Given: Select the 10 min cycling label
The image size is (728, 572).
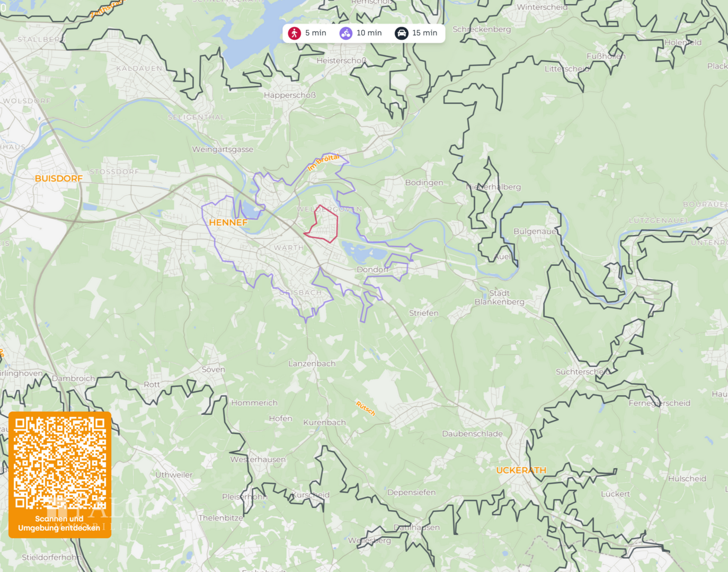Looking at the screenshot, I should click(x=369, y=33).
